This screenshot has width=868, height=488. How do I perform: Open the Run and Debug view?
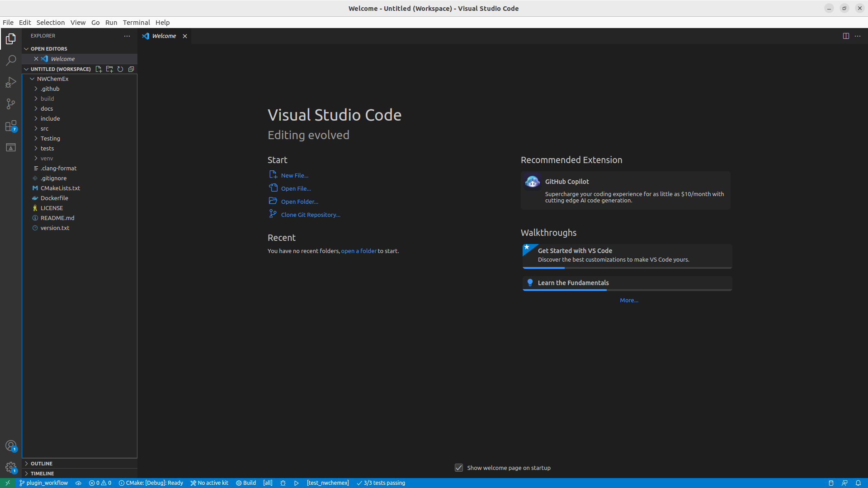pyautogui.click(x=11, y=82)
